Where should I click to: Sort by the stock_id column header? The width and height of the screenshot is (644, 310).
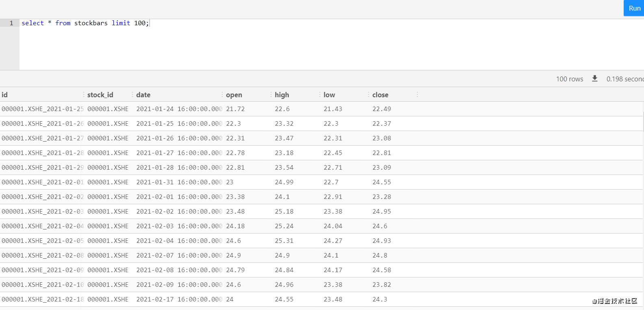tap(100, 95)
